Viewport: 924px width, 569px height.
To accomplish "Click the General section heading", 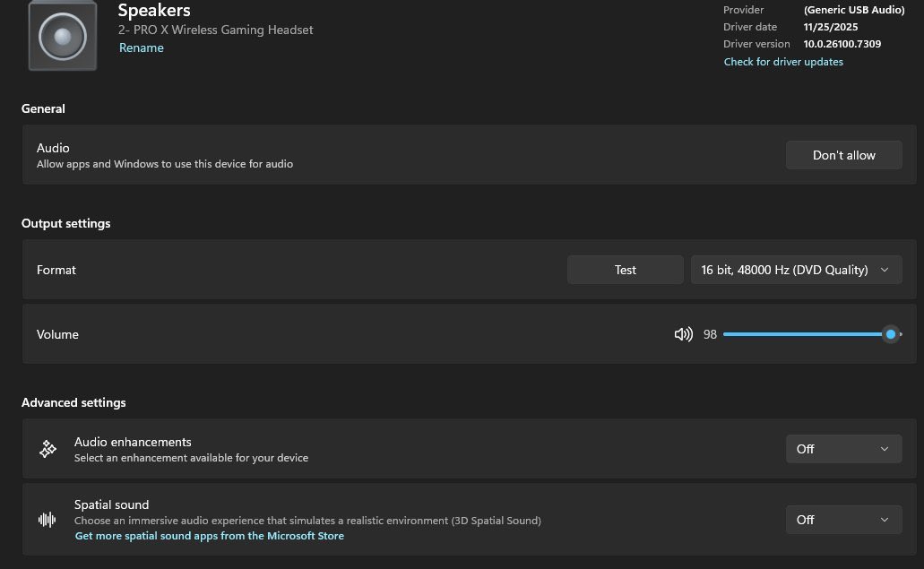I will 43,108.
